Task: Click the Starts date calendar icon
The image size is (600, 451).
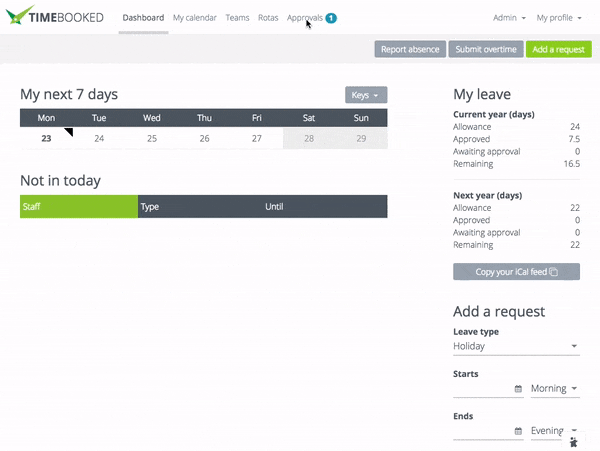Action: pyautogui.click(x=518, y=389)
